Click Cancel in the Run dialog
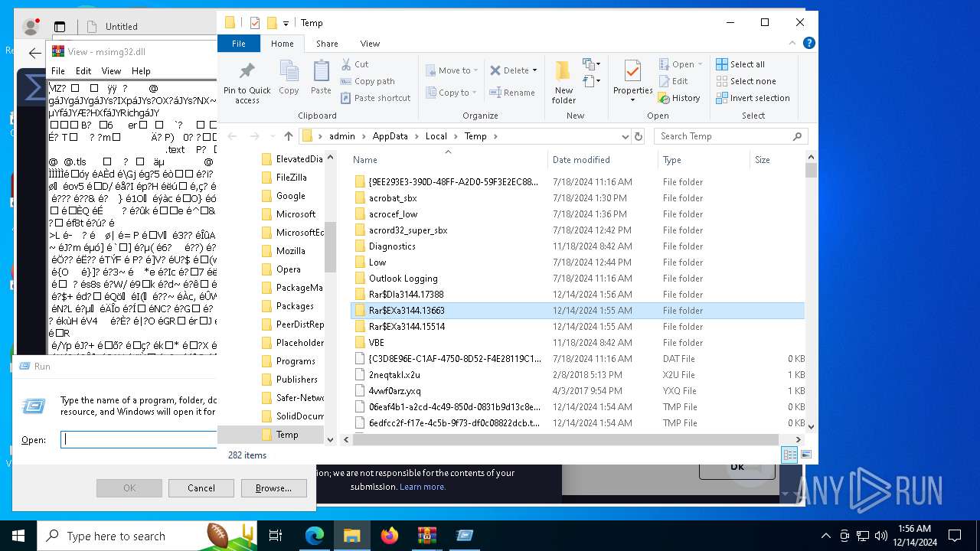 pos(201,488)
